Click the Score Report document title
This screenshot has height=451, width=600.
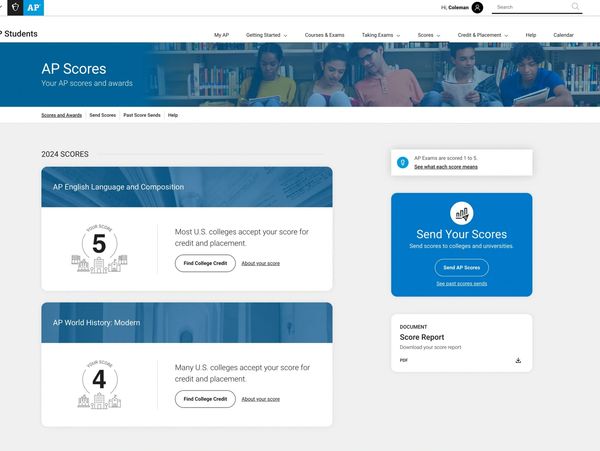point(422,337)
